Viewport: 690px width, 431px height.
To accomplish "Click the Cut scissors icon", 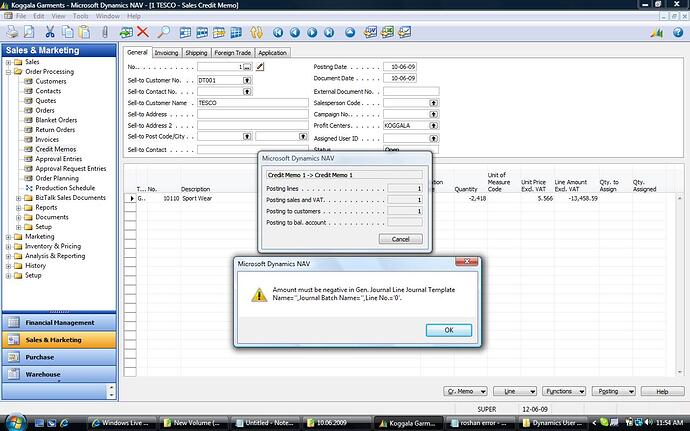I will point(50,32).
